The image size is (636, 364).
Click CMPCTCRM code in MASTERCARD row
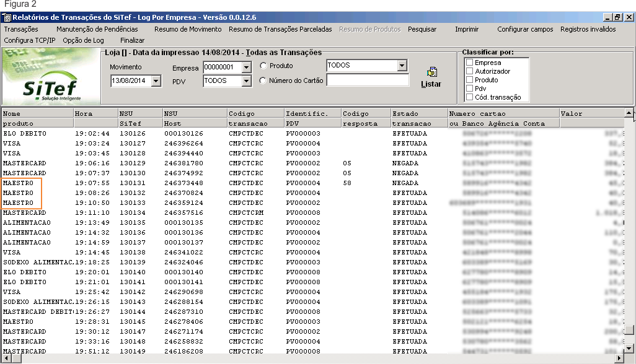246,213
